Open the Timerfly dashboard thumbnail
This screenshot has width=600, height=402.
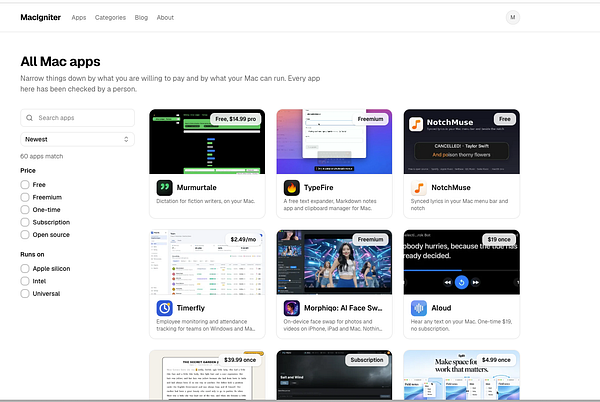click(x=207, y=262)
